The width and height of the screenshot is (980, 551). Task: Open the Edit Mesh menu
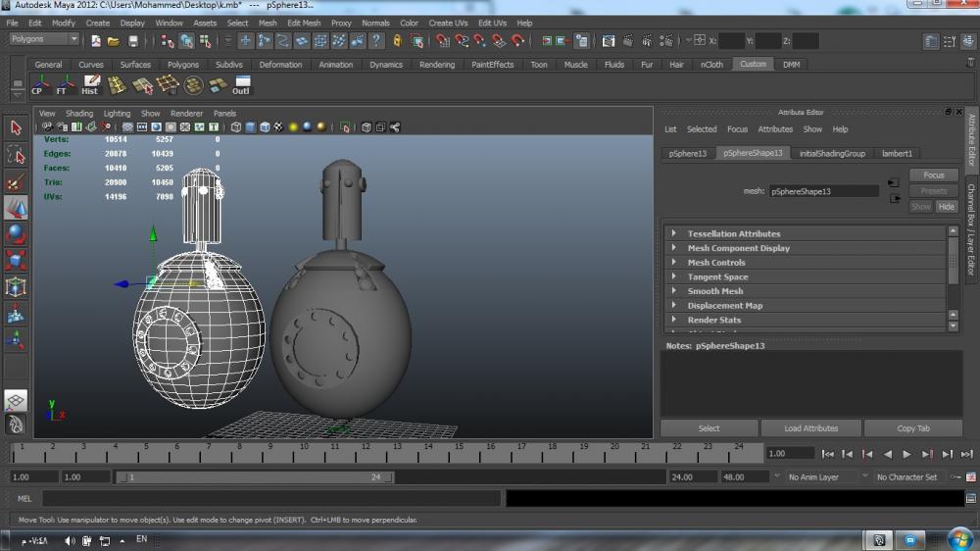pyautogui.click(x=304, y=23)
